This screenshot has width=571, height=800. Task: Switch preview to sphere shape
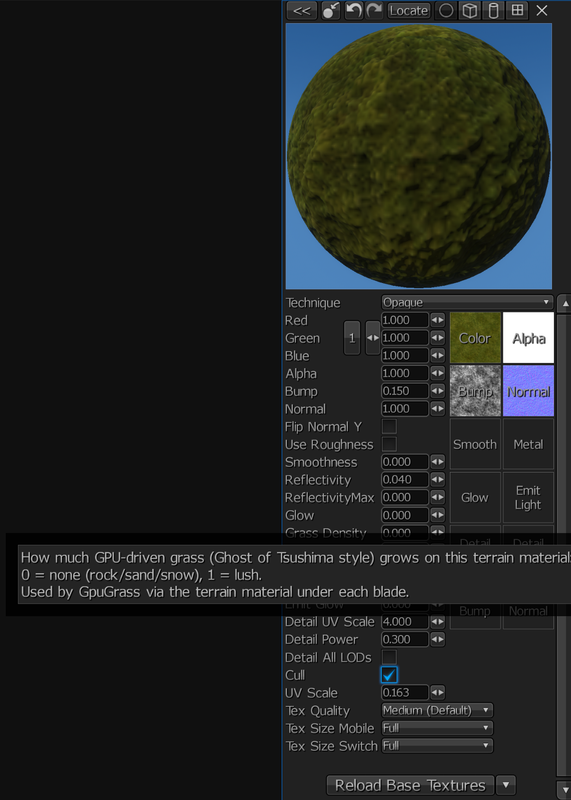click(x=446, y=11)
